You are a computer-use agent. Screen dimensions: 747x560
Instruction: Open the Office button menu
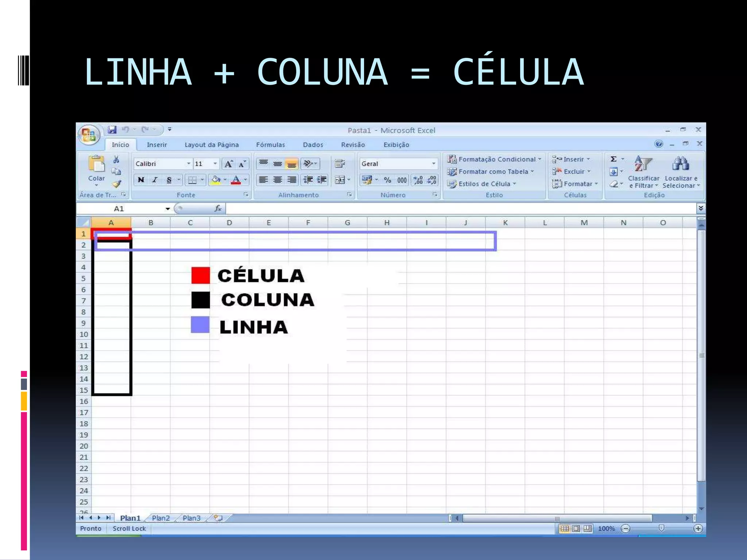coord(89,136)
